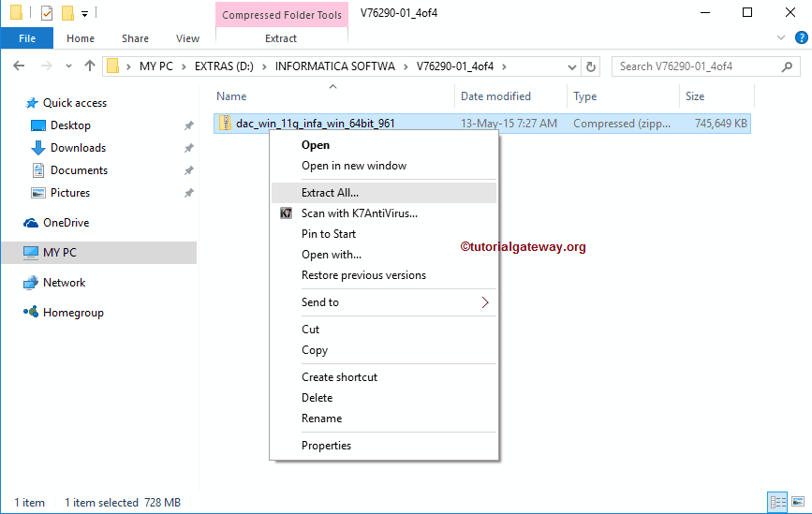
Task: Open recent locations dropdown arrow
Action: click(x=68, y=66)
